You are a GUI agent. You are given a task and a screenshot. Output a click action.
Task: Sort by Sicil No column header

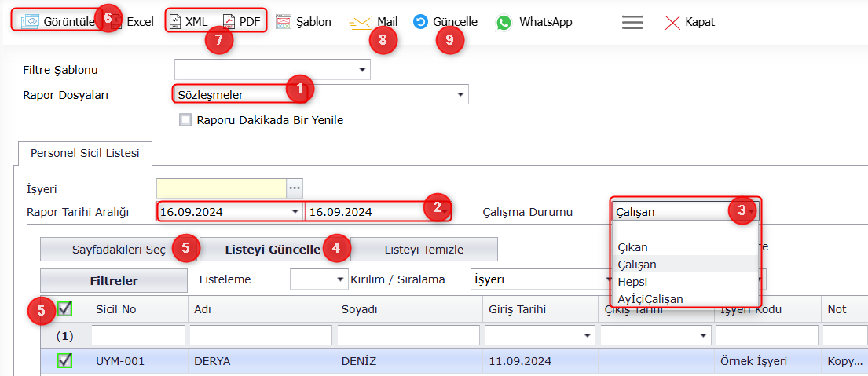[x=139, y=309]
